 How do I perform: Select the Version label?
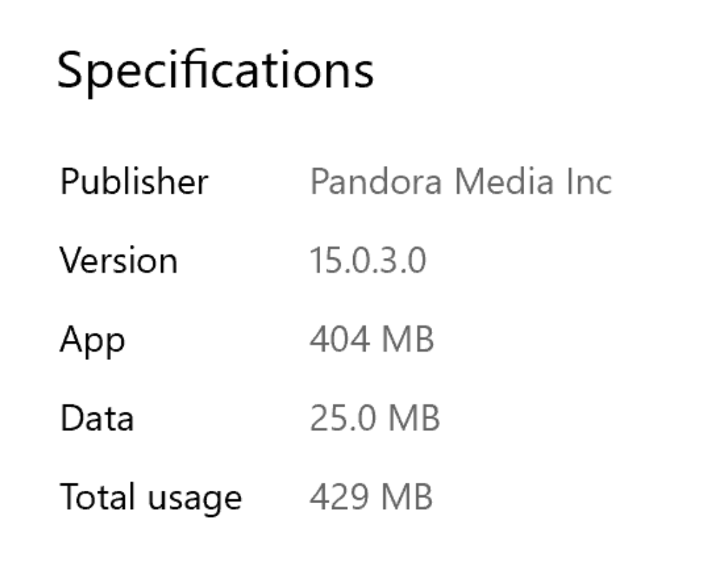[118, 260]
